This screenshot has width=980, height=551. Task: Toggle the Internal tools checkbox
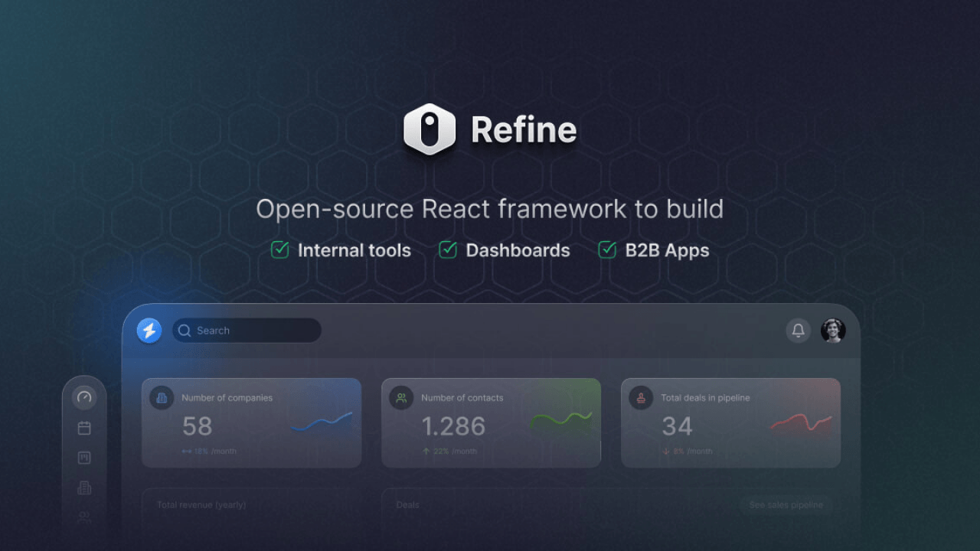(280, 249)
